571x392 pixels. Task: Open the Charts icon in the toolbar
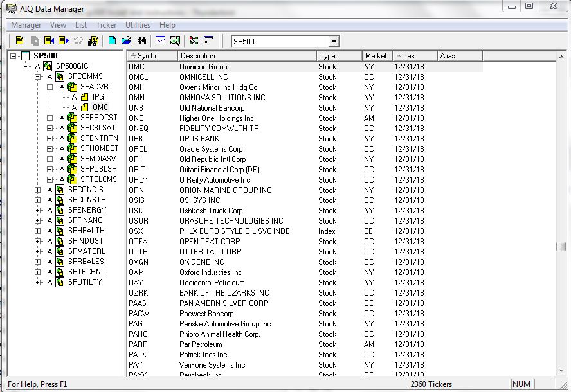pos(160,40)
